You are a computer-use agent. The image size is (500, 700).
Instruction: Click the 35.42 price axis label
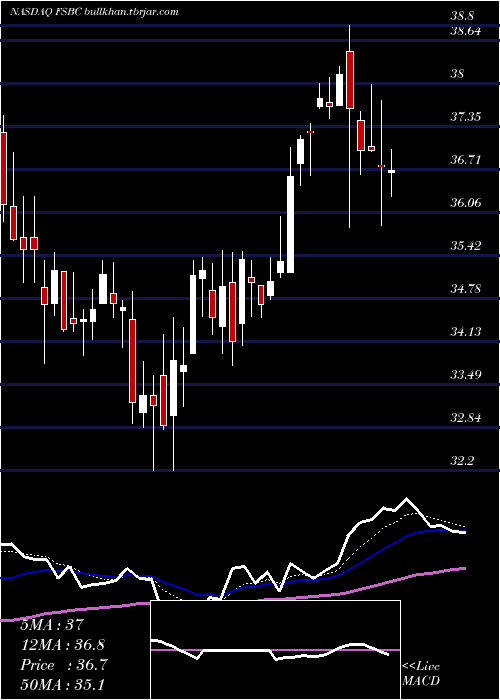click(465, 246)
